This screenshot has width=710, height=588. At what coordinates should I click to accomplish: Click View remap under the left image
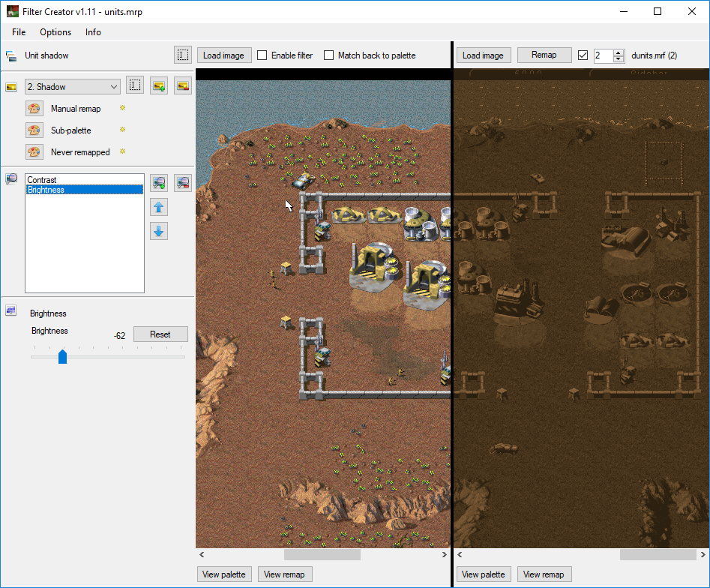click(284, 574)
